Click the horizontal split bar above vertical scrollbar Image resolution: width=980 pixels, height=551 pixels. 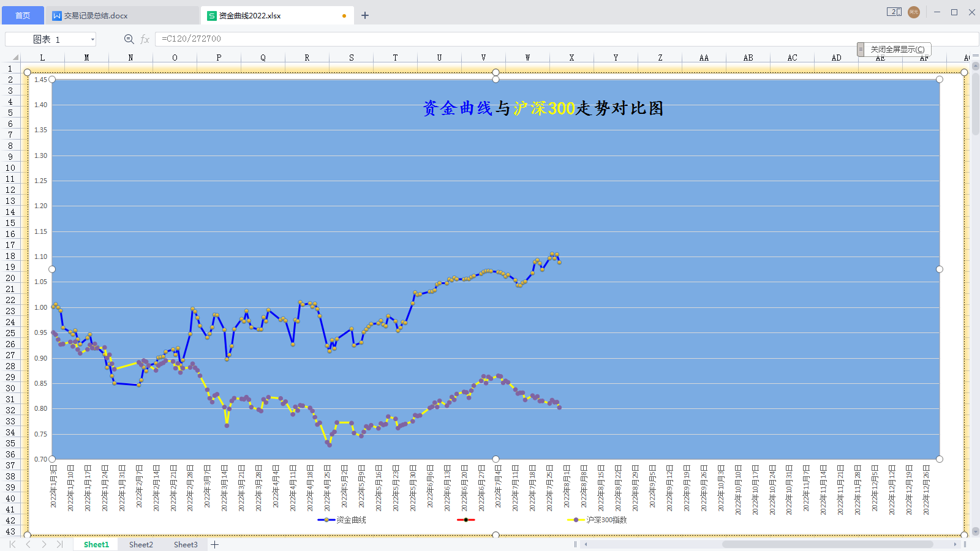(x=975, y=55)
